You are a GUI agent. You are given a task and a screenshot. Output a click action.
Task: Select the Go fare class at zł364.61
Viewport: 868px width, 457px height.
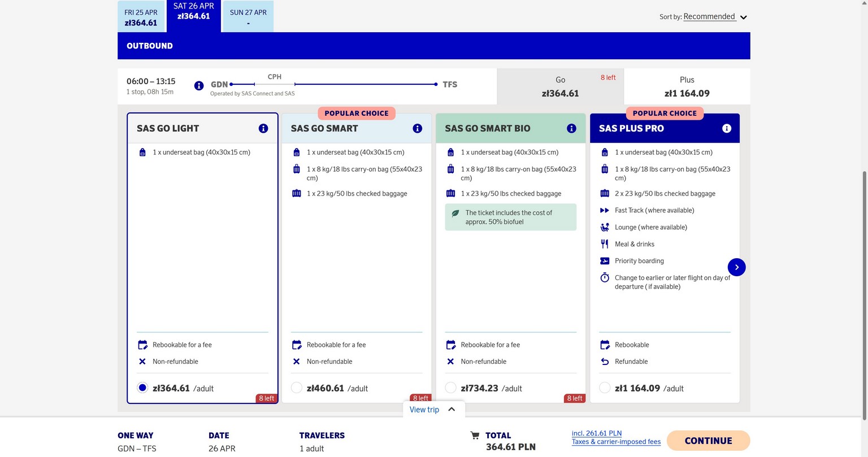tap(561, 86)
